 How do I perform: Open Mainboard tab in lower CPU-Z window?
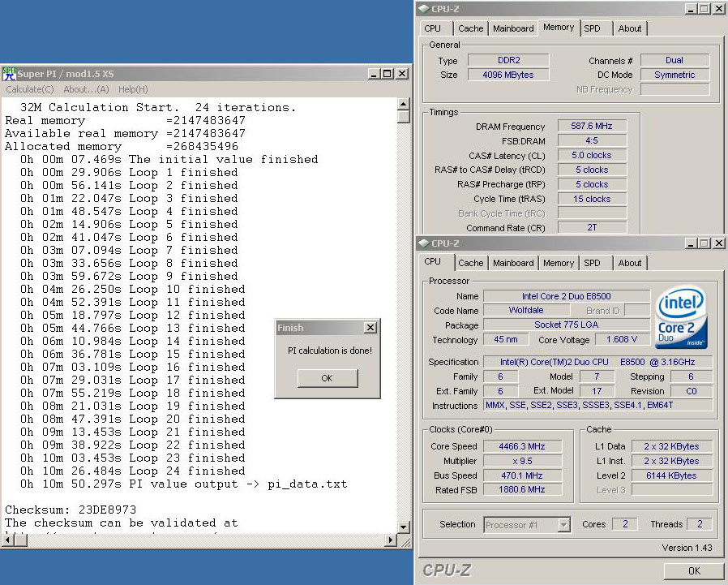click(x=513, y=263)
